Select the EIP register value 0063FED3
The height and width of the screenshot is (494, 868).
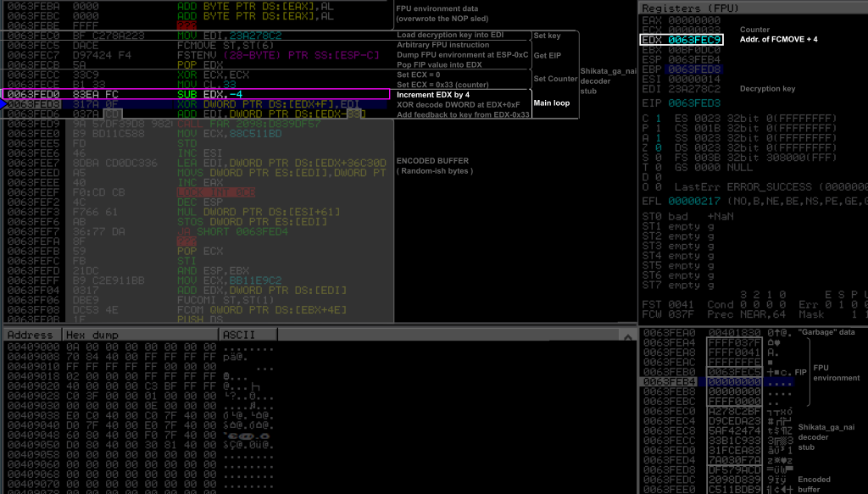(x=694, y=103)
